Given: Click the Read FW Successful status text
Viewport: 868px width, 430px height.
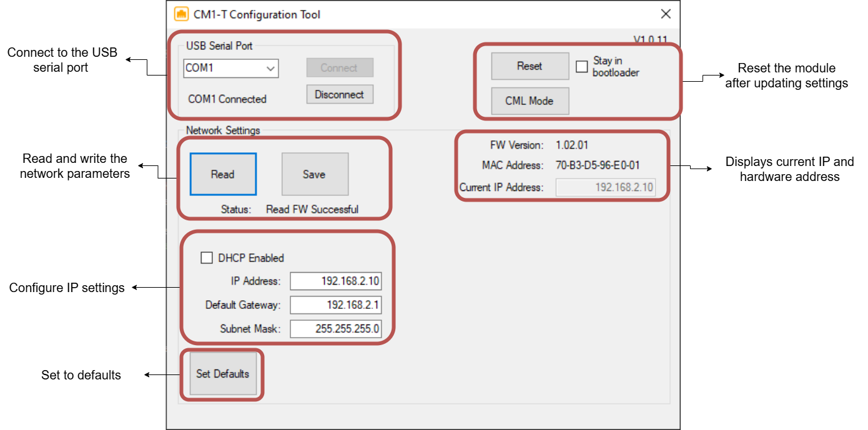Looking at the screenshot, I should tap(312, 210).
